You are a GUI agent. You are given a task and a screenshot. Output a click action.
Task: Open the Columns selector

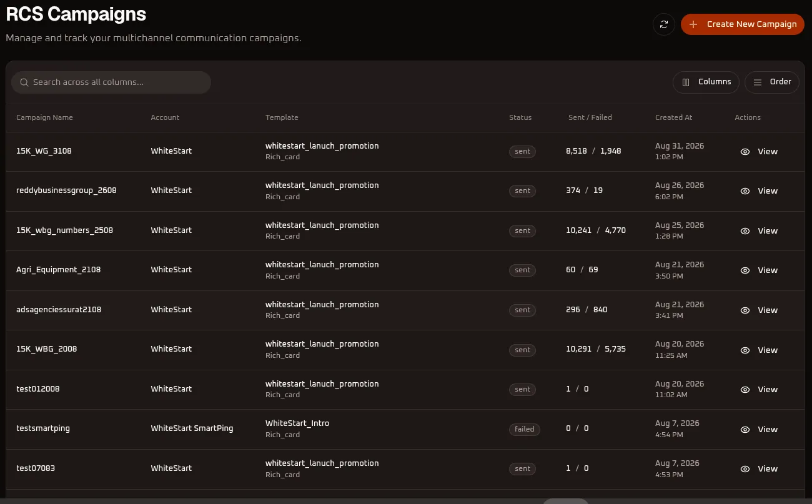pyautogui.click(x=706, y=82)
